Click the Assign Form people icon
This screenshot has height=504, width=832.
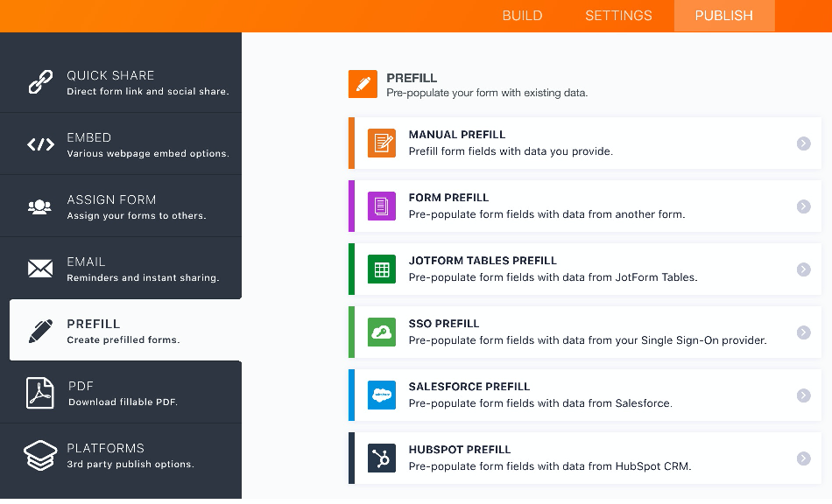(40, 206)
